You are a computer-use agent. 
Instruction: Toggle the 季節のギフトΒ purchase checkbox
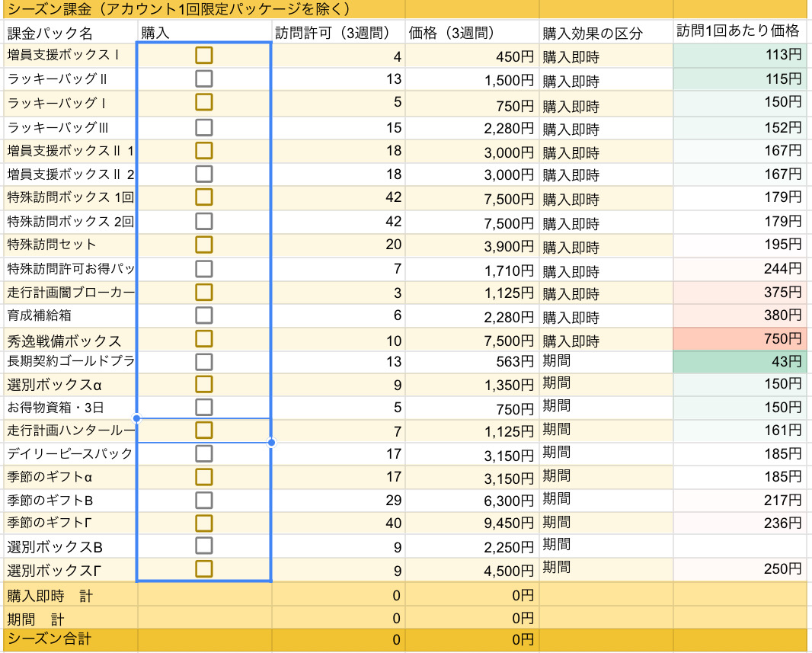pyautogui.click(x=203, y=501)
